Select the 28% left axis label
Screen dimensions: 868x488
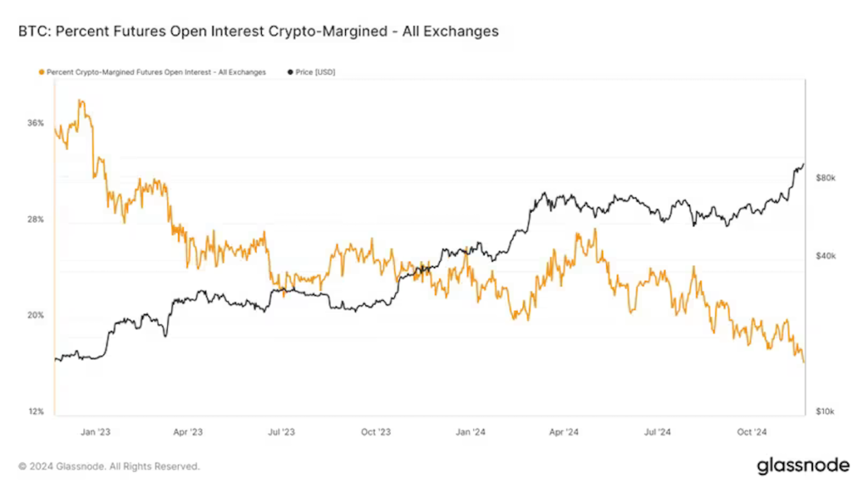point(35,219)
